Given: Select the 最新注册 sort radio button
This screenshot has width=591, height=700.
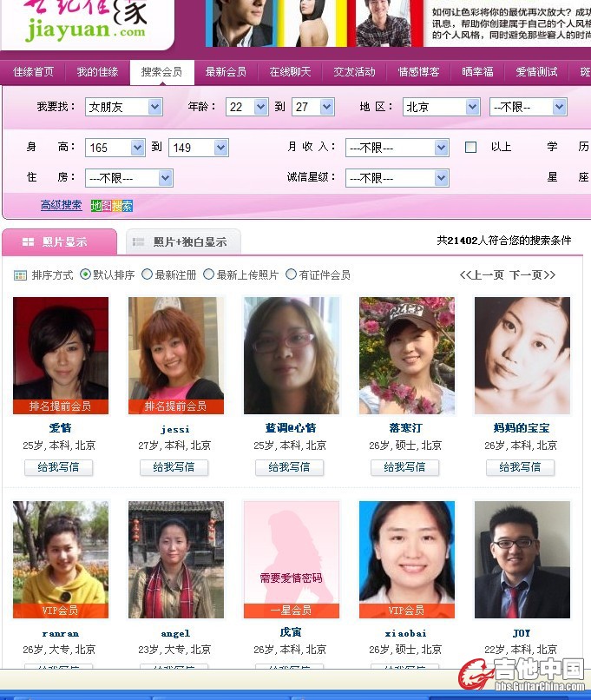Looking at the screenshot, I should pyautogui.click(x=148, y=274).
